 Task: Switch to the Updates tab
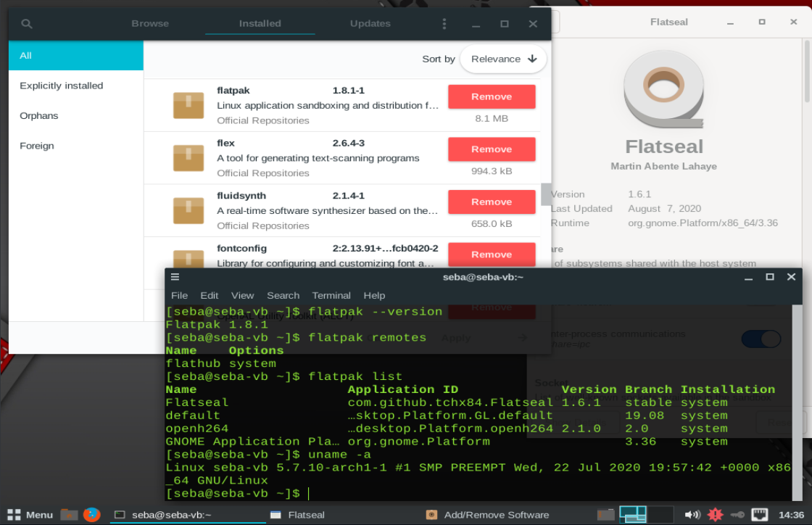370,23
